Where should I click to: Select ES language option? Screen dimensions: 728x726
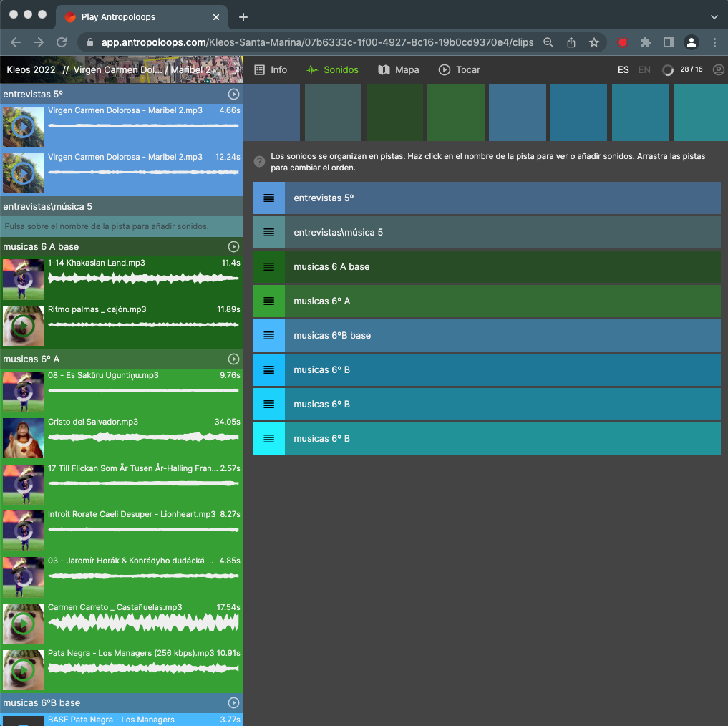[x=623, y=69]
